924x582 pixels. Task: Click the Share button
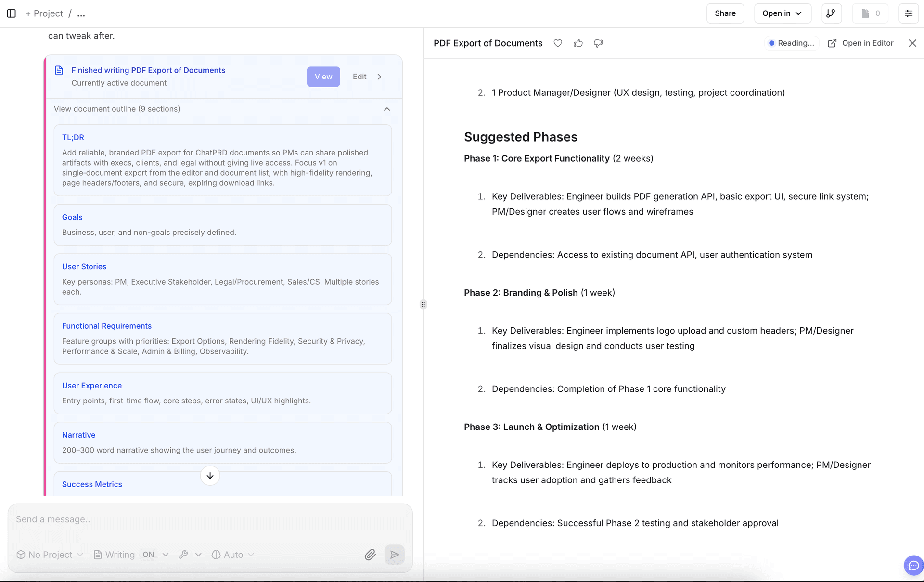click(725, 13)
